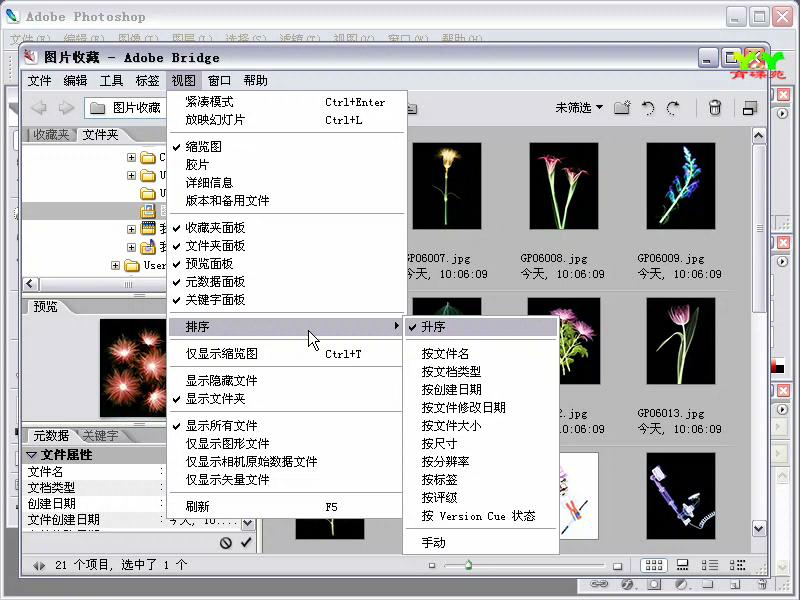Select the GP06013.jpg tulip thumbnail
Viewport: 800px width, 600px height.
pyautogui.click(x=681, y=341)
